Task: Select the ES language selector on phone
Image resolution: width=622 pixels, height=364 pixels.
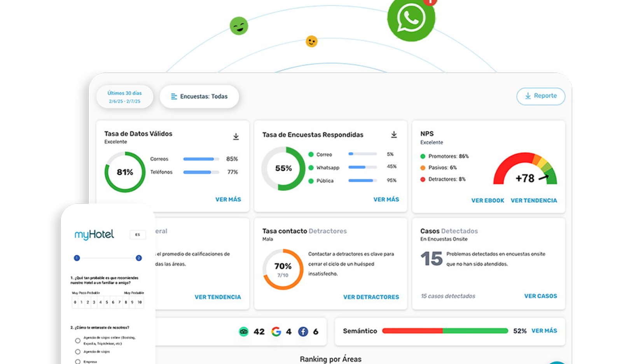Action: click(x=138, y=235)
